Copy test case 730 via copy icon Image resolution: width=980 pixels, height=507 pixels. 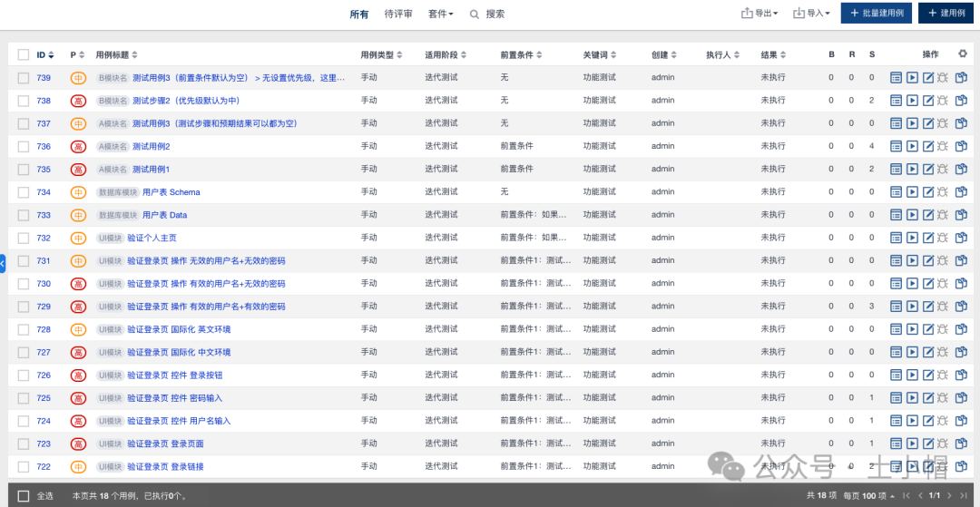click(961, 284)
